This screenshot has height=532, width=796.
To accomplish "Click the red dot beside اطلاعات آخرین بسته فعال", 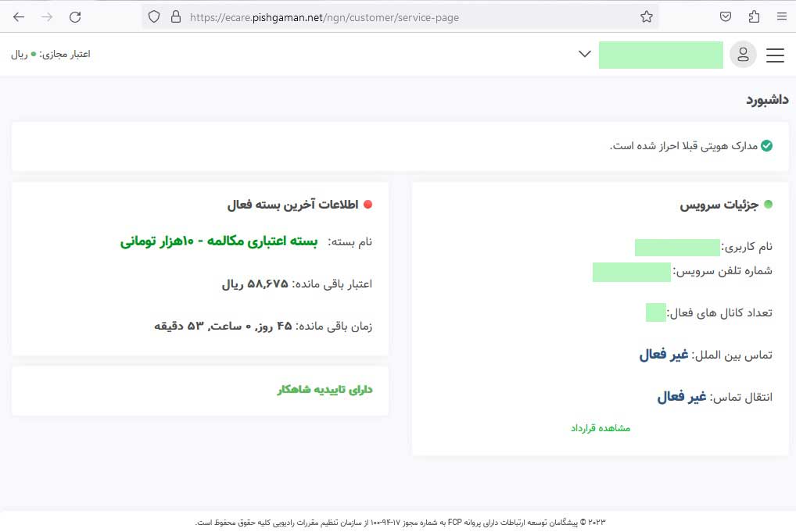I will [x=368, y=205].
